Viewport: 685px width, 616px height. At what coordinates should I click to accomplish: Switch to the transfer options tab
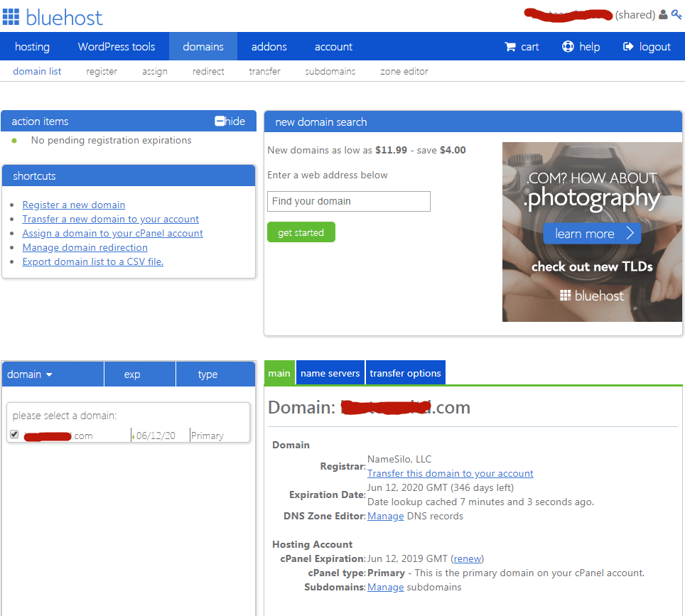[406, 373]
